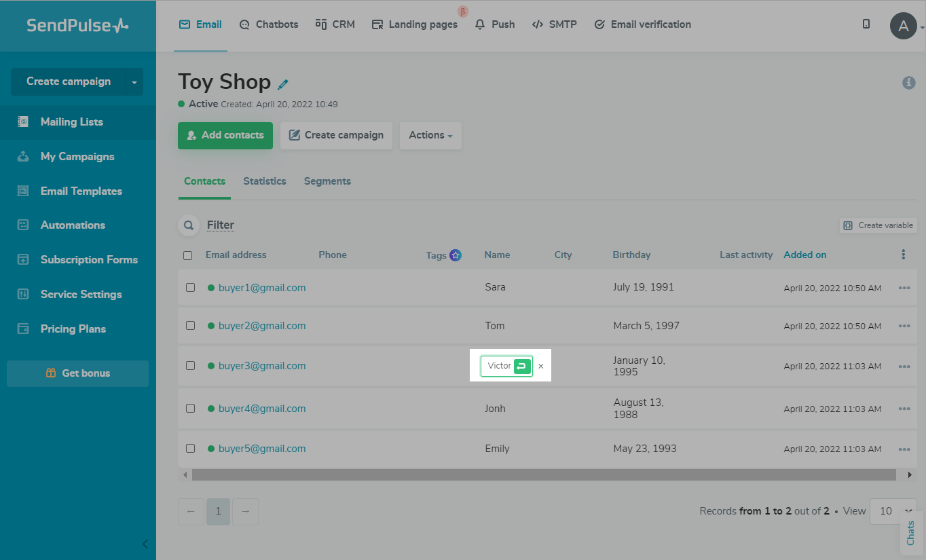Open the buyer4@gmail.com contact link
Screen dimensions: 926x560
(262, 409)
